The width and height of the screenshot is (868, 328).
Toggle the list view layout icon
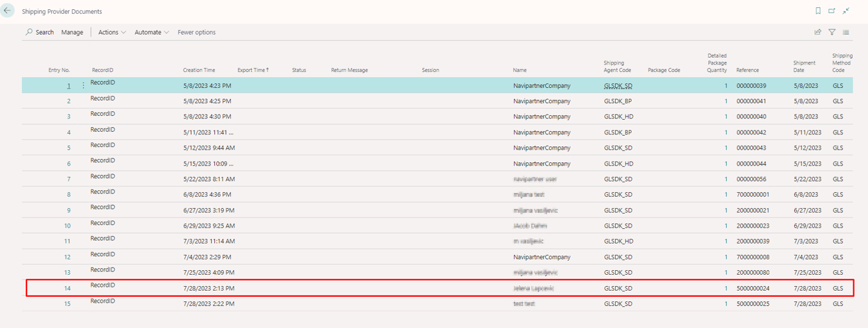[846, 32]
